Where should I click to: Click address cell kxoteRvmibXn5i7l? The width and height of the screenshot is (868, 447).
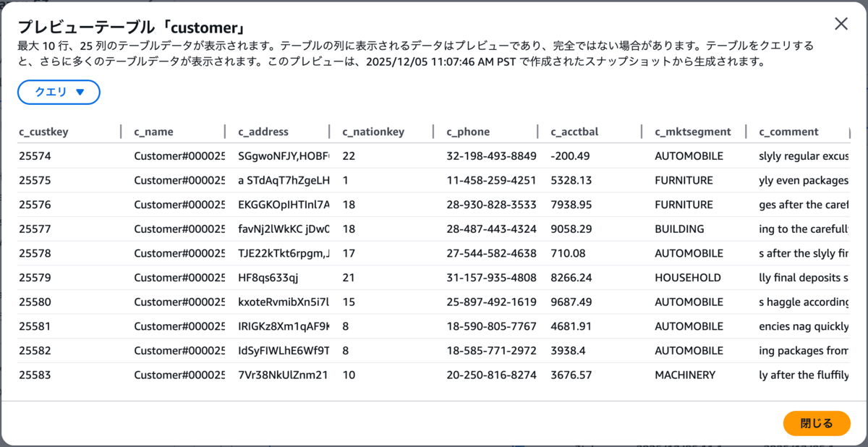click(284, 302)
